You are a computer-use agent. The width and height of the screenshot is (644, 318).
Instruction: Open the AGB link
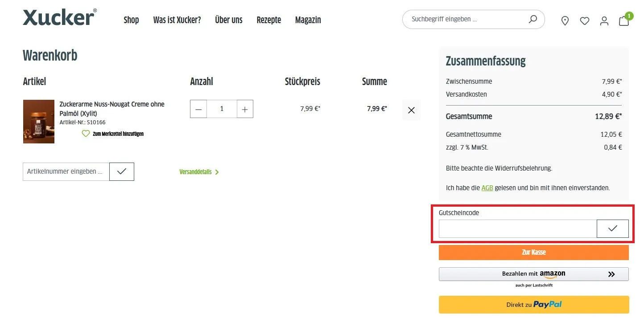[x=487, y=188]
